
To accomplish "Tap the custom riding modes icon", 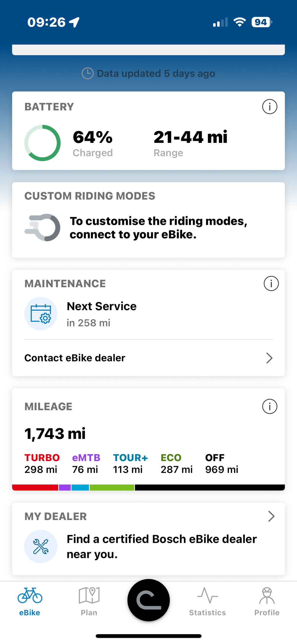I will pyautogui.click(x=42, y=228).
